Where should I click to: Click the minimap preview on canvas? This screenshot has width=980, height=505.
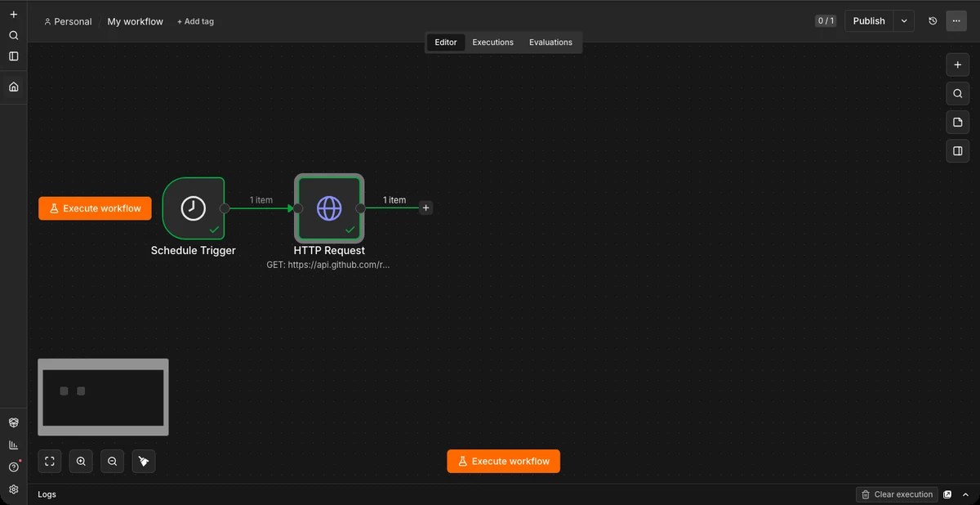(103, 397)
